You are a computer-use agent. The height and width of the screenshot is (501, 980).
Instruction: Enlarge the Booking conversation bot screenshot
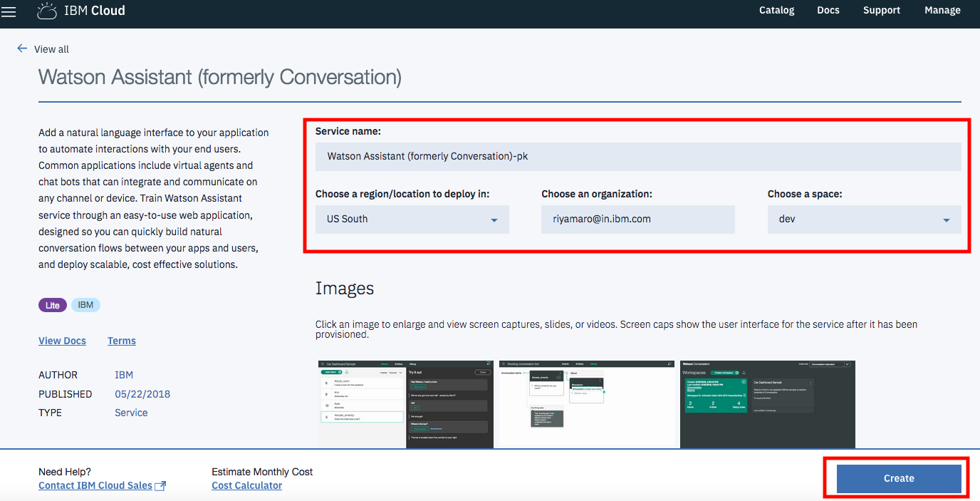[587, 404]
